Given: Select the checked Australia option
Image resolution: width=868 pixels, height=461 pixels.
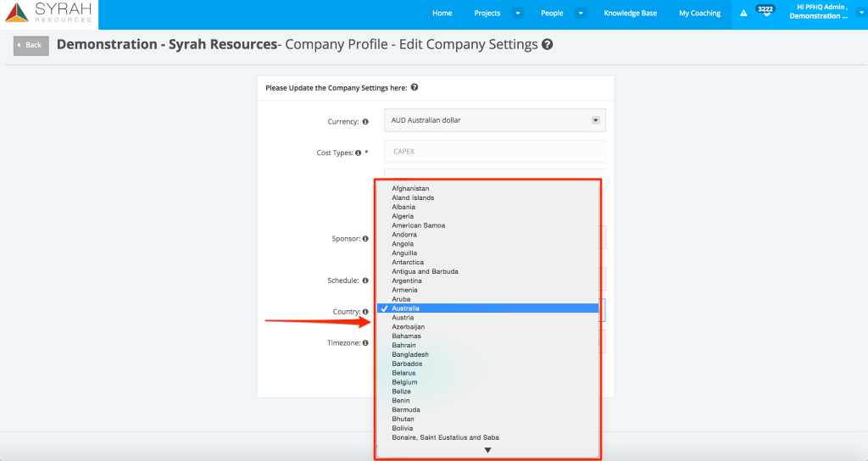Looking at the screenshot, I should pos(487,308).
